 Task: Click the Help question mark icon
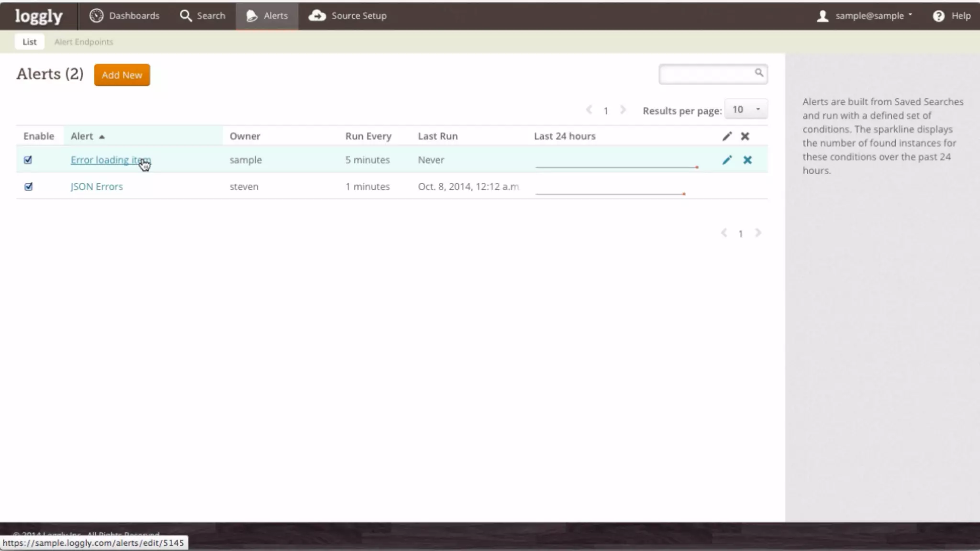(938, 16)
